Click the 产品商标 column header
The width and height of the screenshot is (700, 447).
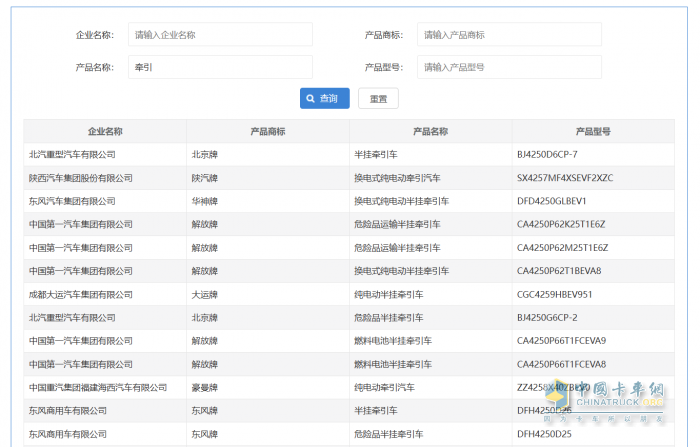[x=268, y=131]
